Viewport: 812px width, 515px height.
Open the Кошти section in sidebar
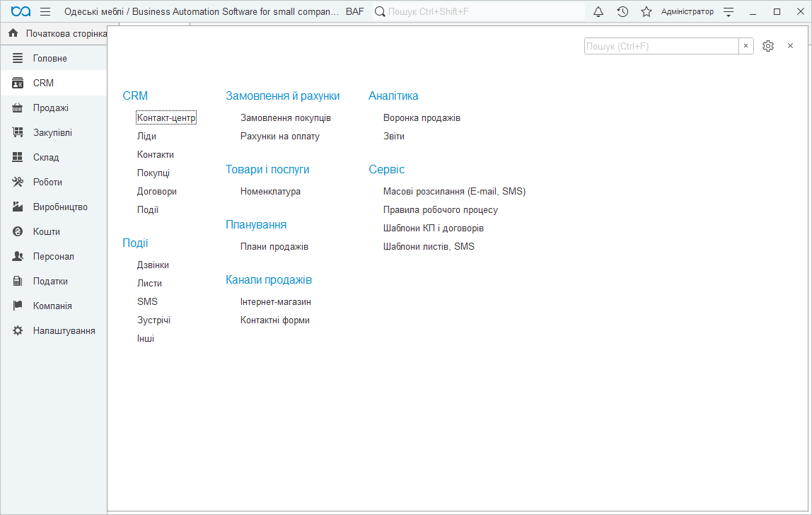[47, 232]
